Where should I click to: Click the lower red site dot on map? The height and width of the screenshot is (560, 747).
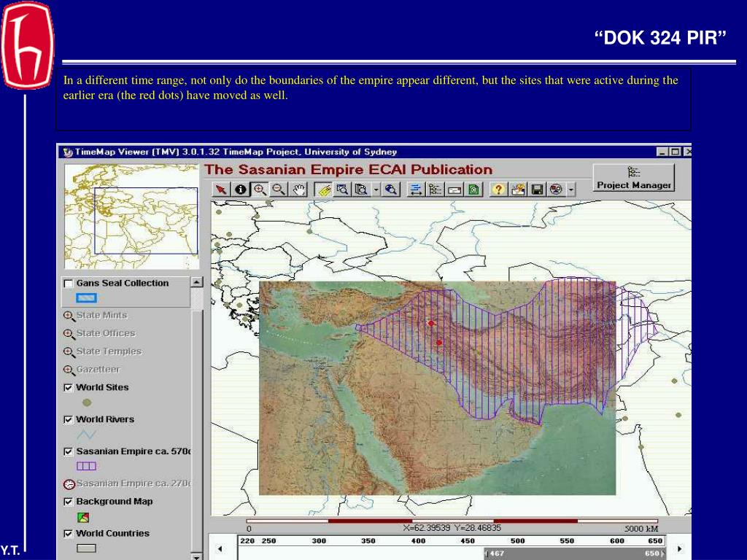pos(438,343)
